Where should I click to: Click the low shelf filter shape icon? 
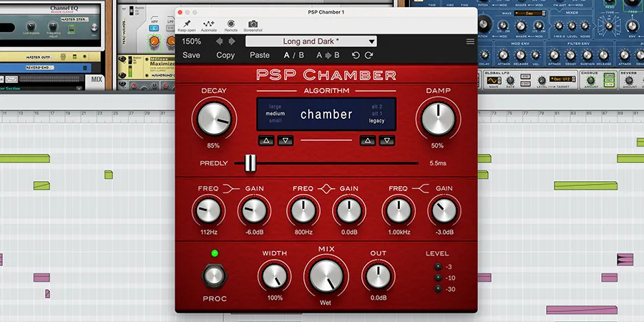coord(231,188)
